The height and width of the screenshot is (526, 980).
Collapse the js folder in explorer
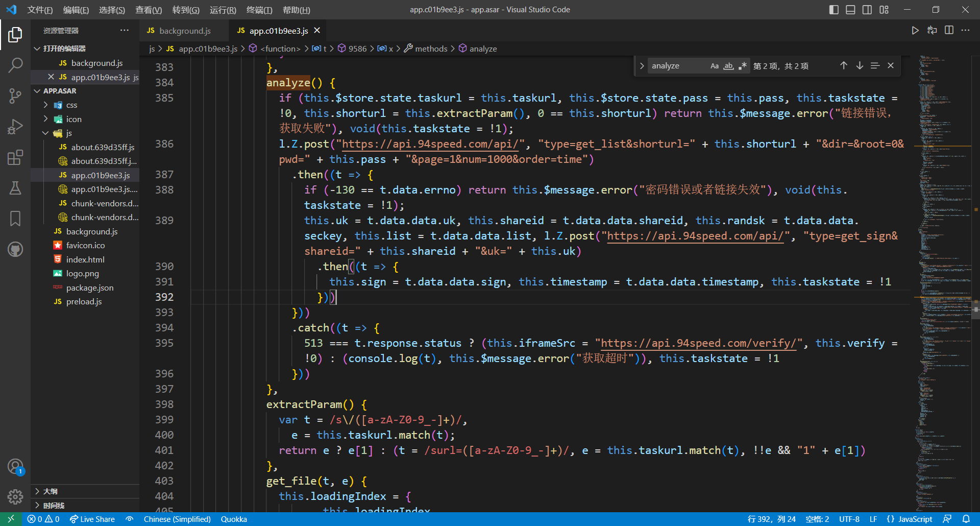point(46,133)
